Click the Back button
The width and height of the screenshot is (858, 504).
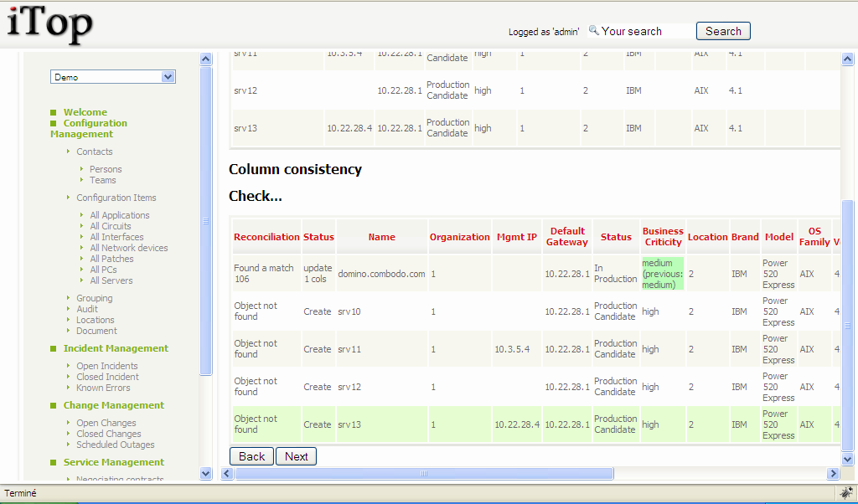[x=251, y=456]
